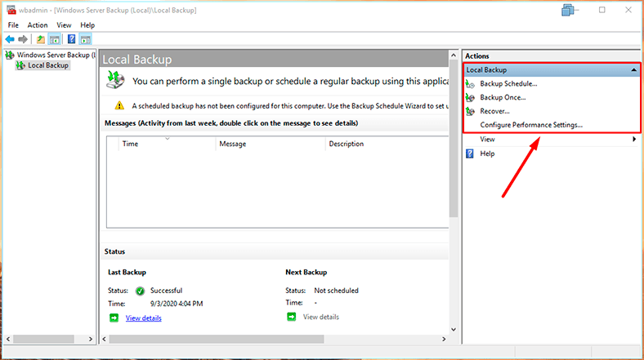Viewport: 644px width, 360px height.
Task: Select Local Backup in console tree
Action: [x=48, y=65]
